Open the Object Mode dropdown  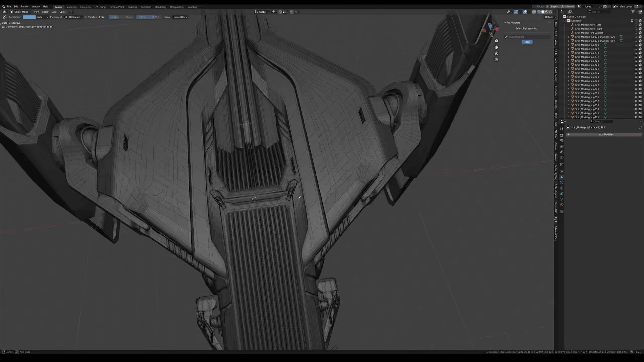21,12
